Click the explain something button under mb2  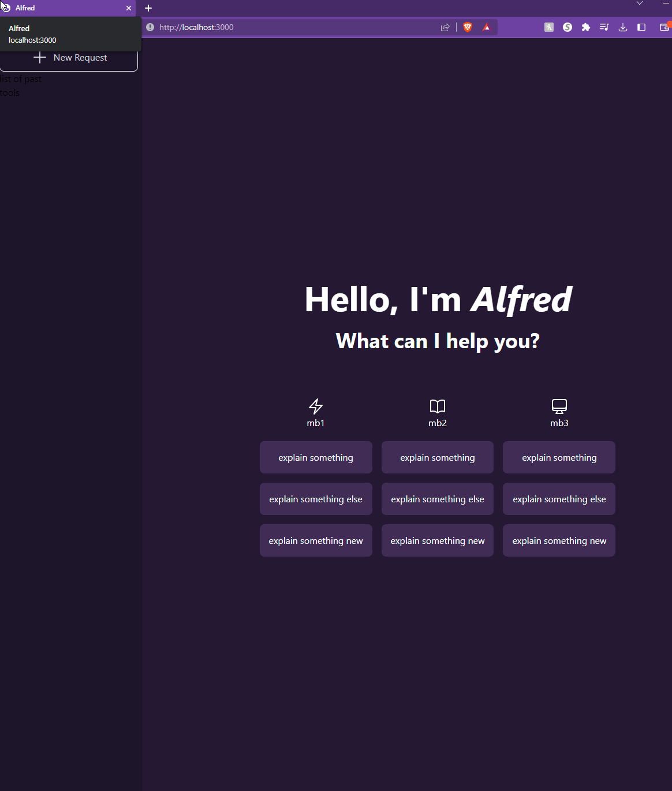click(x=437, y=457)
